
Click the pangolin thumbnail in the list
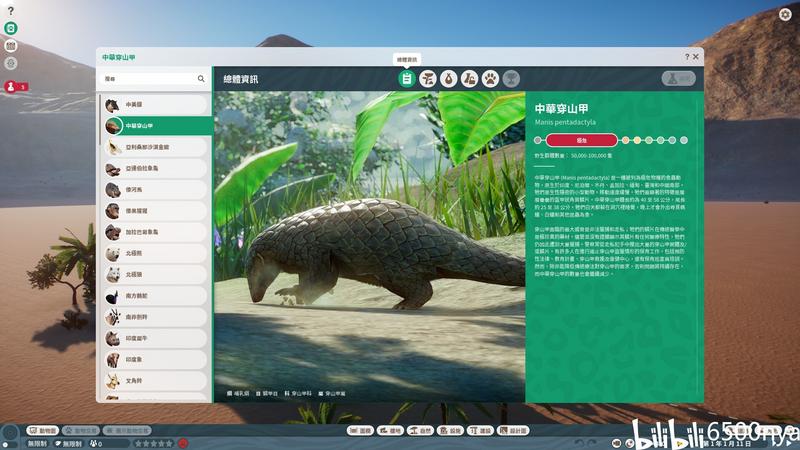click(x=113, y=126)
